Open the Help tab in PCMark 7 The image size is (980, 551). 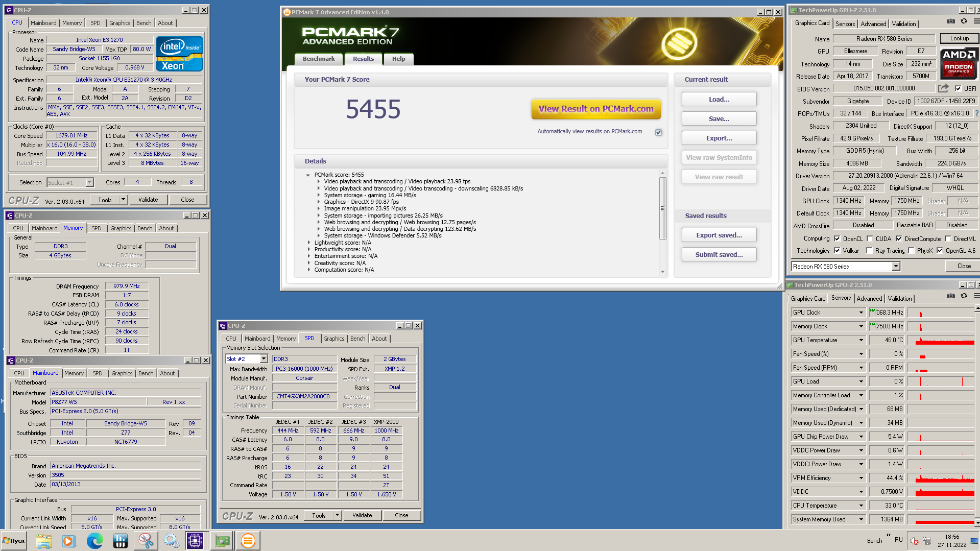pyautogui.click(x=398, y=59)
